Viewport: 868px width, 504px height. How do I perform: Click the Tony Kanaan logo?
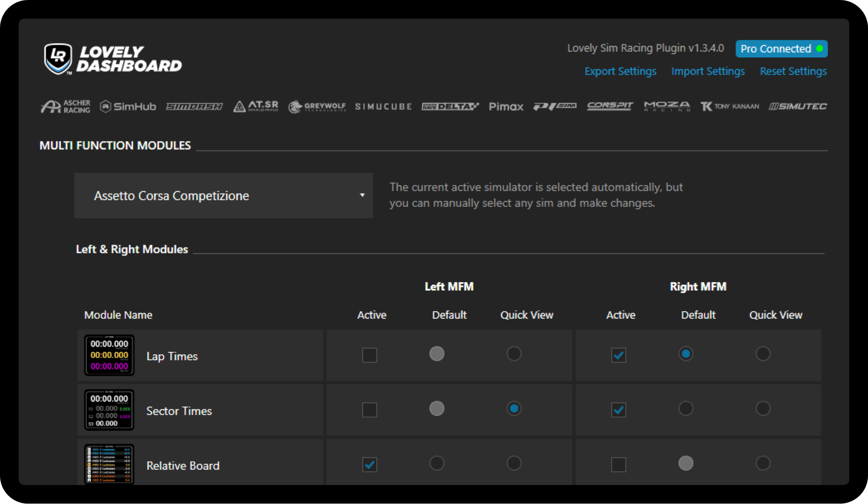[x=729, y=106]
